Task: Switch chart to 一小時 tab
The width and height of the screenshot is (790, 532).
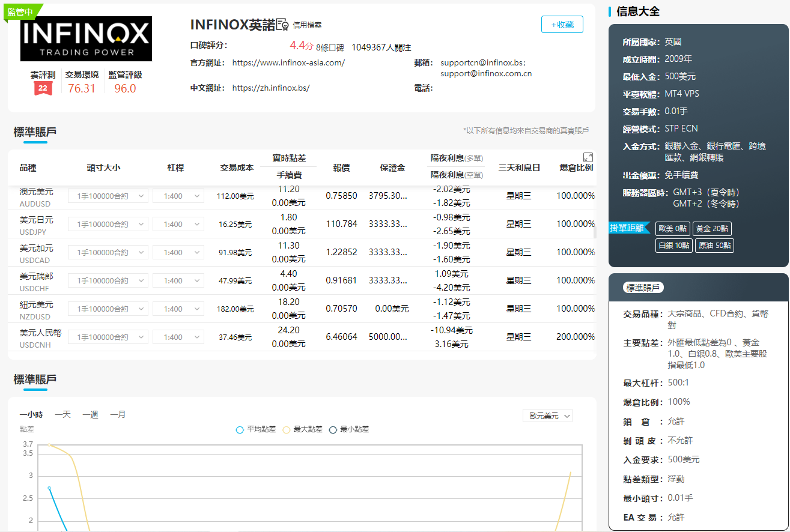Action: click(x=31, y=414)
